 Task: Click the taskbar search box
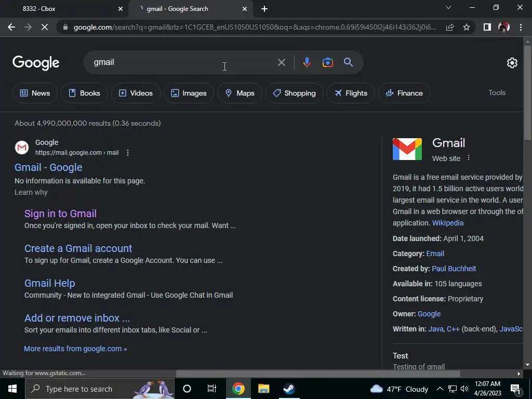(100, 389)
